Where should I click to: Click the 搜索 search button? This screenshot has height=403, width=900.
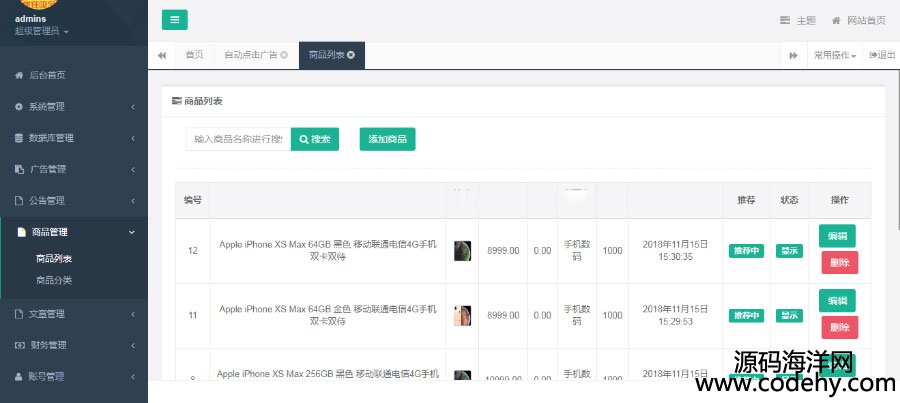(315, 140)
